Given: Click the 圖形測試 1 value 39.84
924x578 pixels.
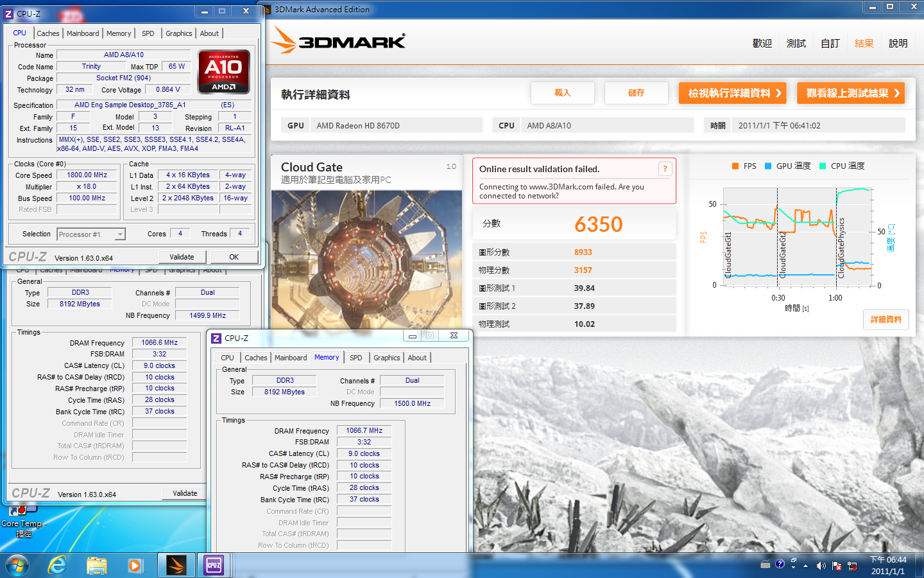Looking at the screenshot, I should pyautogui.click(x=584, y=288).
